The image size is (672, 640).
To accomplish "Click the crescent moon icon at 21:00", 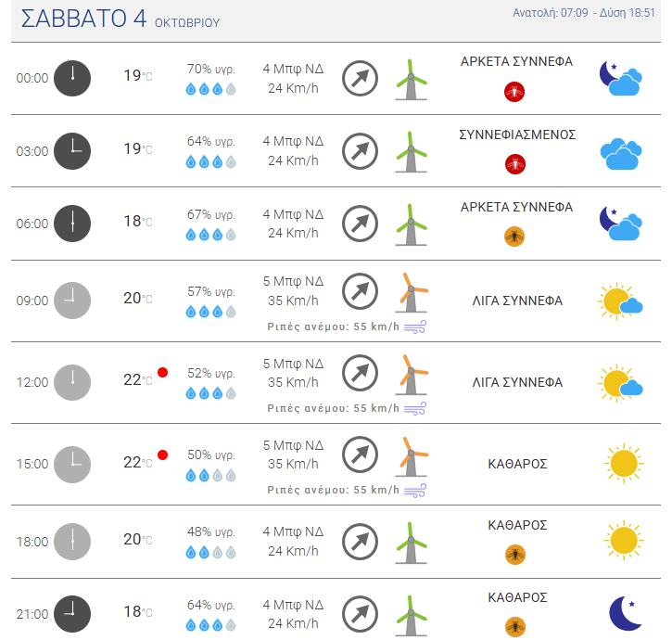I will tap(624, 612).
